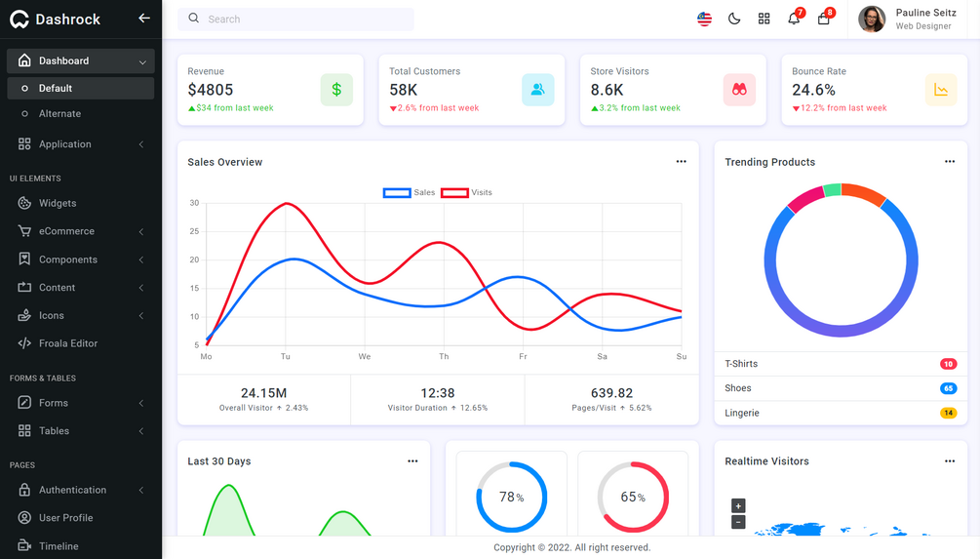Click the Tables grid icon
The height and width of the screenshot is (559, 980).
click(x=24, y=430)
